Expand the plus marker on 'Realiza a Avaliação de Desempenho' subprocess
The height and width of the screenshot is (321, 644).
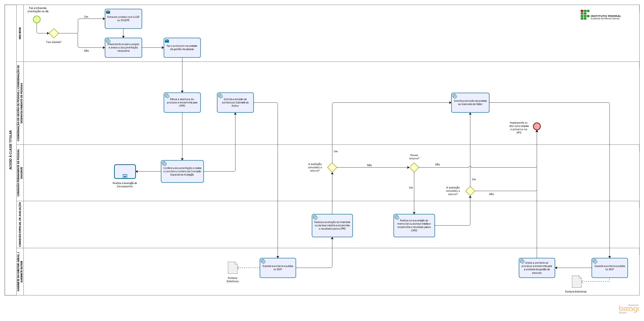coord(125,176)
